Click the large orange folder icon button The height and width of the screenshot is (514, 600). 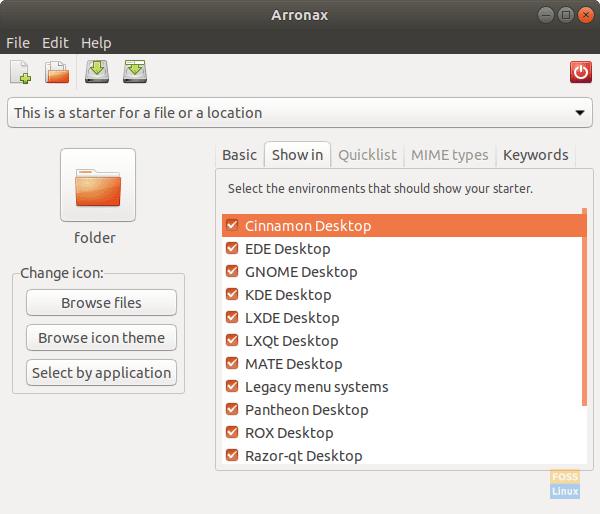(x=97, y=185)
